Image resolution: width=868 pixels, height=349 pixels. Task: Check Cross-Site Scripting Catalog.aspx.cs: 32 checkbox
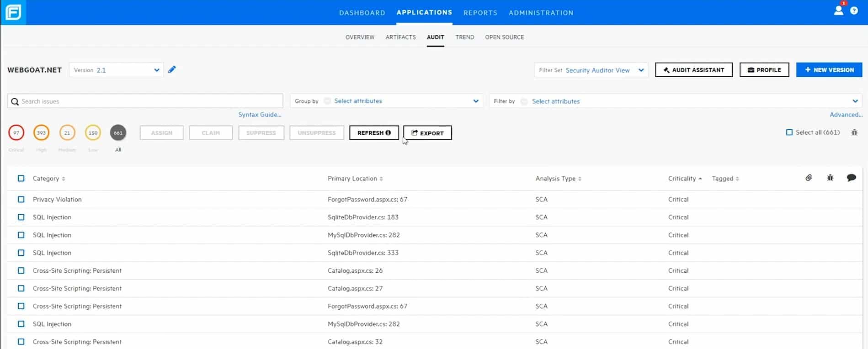pyautogui.click(x=21, y=342)
